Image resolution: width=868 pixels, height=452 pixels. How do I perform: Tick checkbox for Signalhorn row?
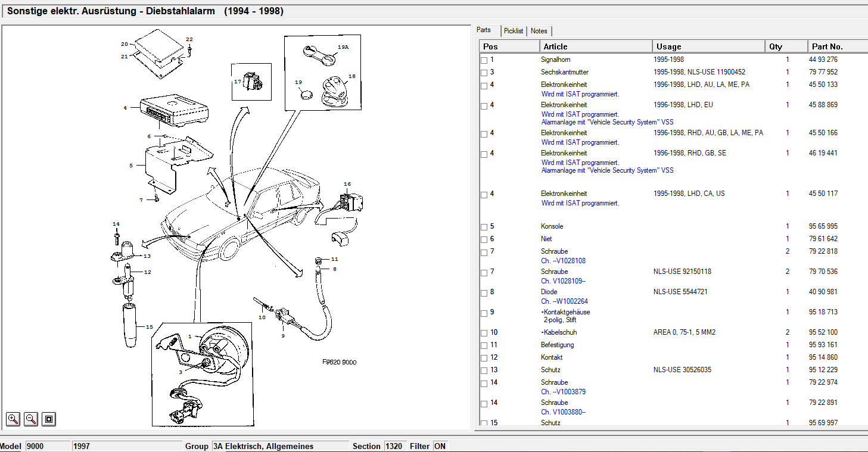484,60
